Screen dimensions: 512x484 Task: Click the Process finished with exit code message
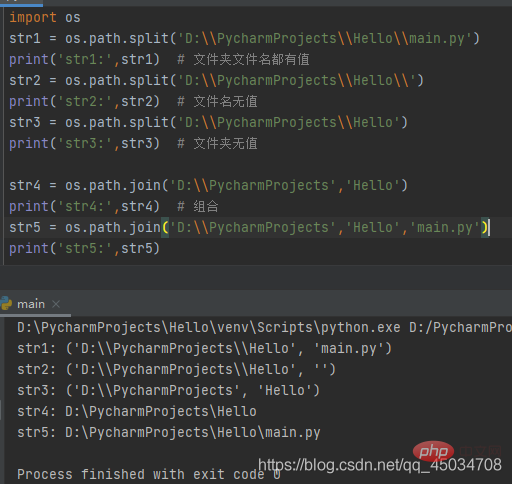coord(149,474)
